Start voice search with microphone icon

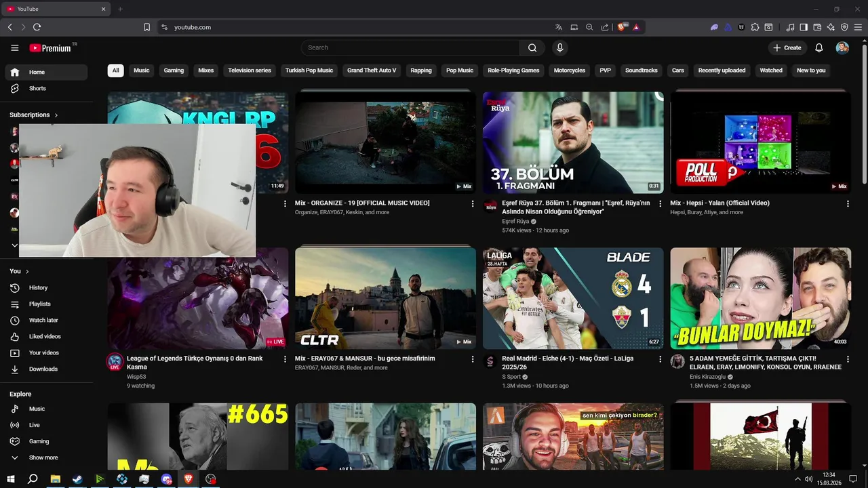[x=559, y=47]
